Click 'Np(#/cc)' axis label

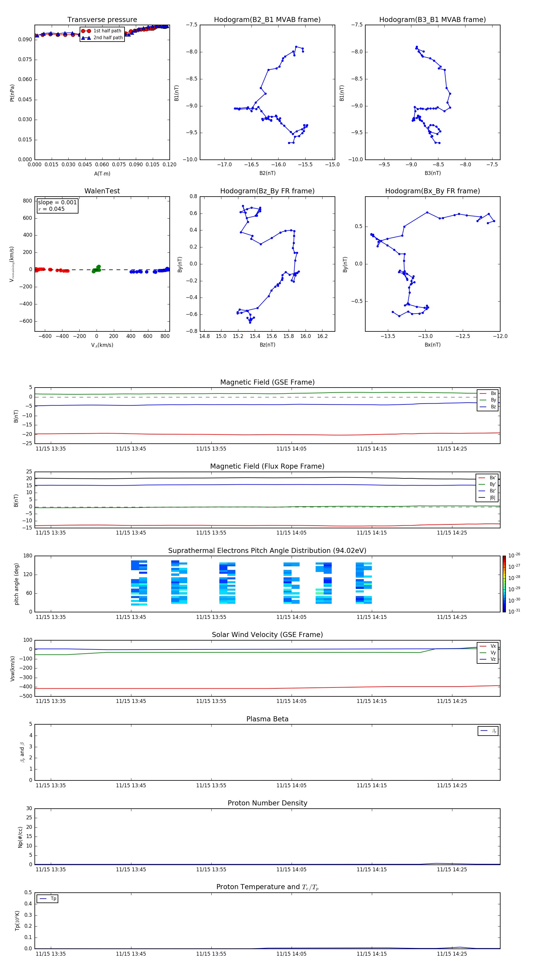[20, 837]
